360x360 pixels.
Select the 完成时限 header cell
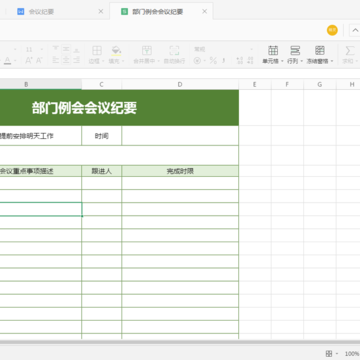[180, 171]
